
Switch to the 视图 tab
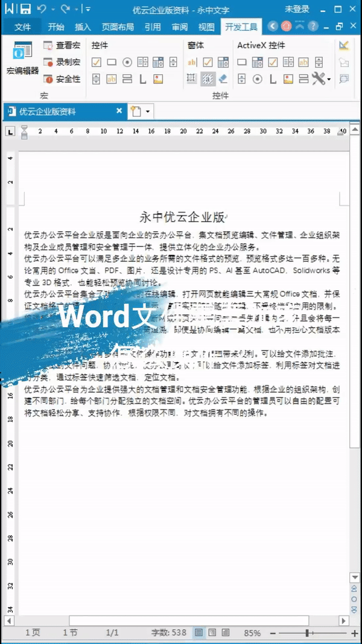[x=206, y=27]
